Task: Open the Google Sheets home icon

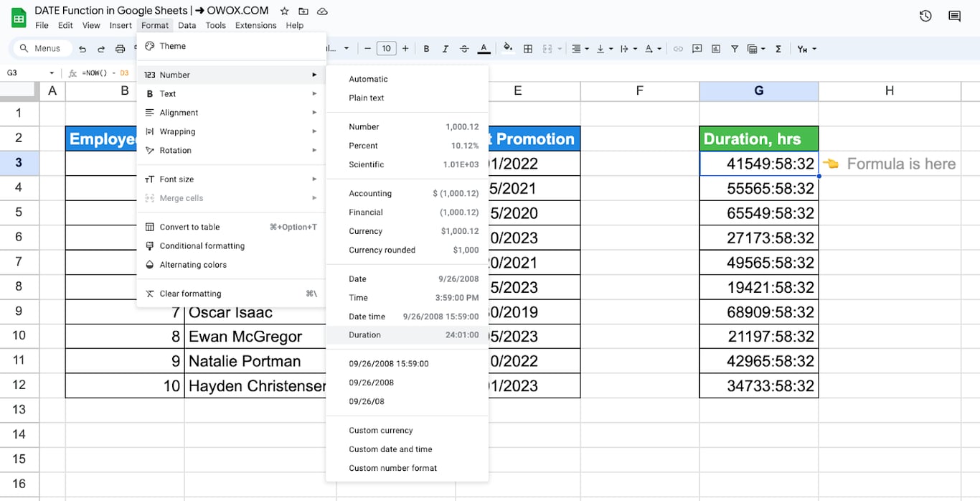Action: pyautogui.click(x=19, y=17)
